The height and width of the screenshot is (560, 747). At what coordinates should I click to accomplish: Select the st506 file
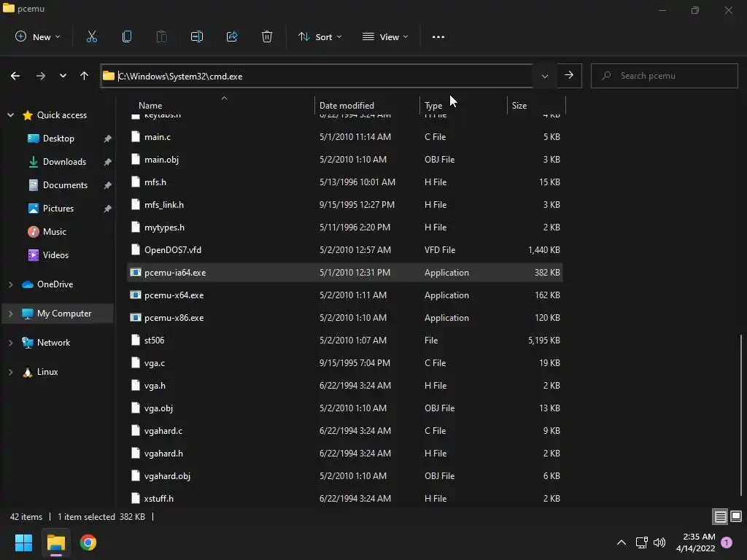pos(345,341)
